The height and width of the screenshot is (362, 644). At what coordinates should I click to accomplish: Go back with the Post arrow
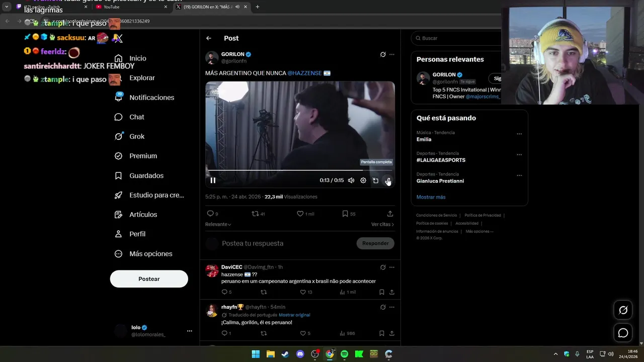click(208, 38)
